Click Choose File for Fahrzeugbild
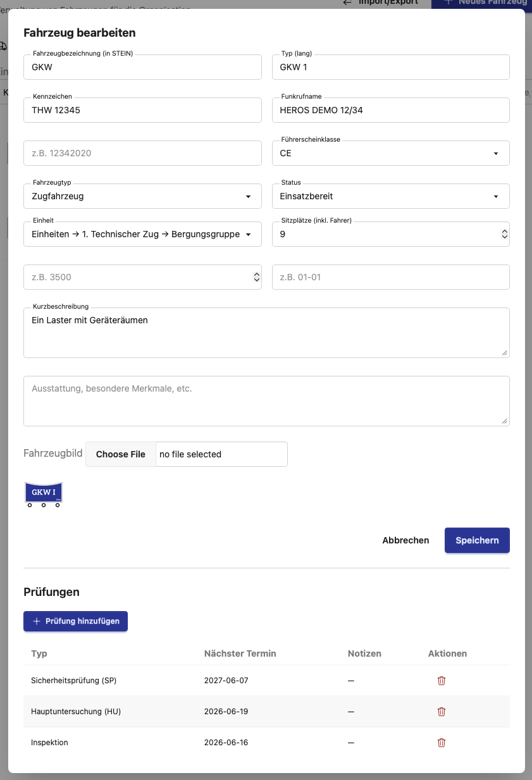This screenshot has width=532, height=780. 121,454
